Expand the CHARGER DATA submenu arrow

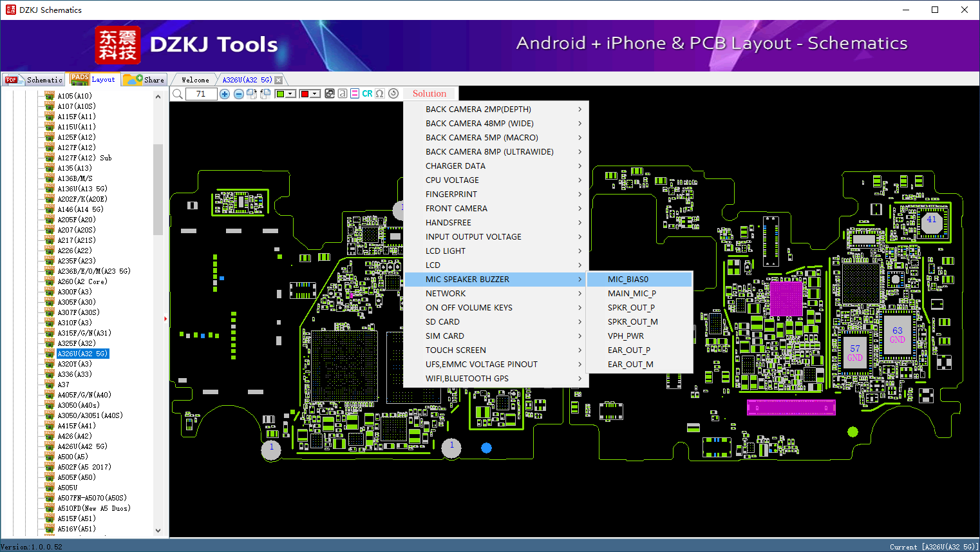point(580,166)
